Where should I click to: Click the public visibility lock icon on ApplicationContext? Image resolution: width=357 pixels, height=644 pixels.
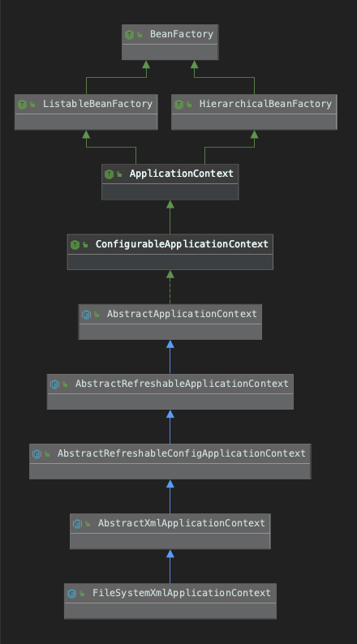click(119, 174)
